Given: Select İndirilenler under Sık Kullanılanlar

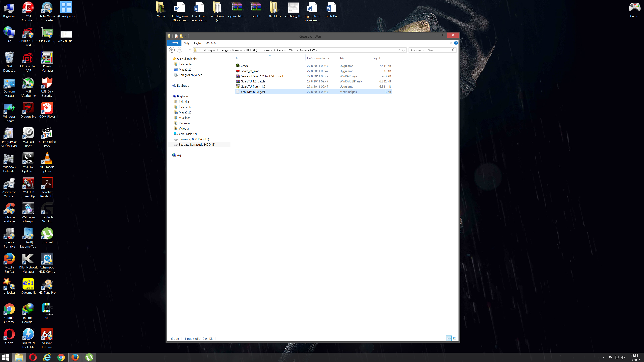Looking at the screenshot, I should (185, 64).
